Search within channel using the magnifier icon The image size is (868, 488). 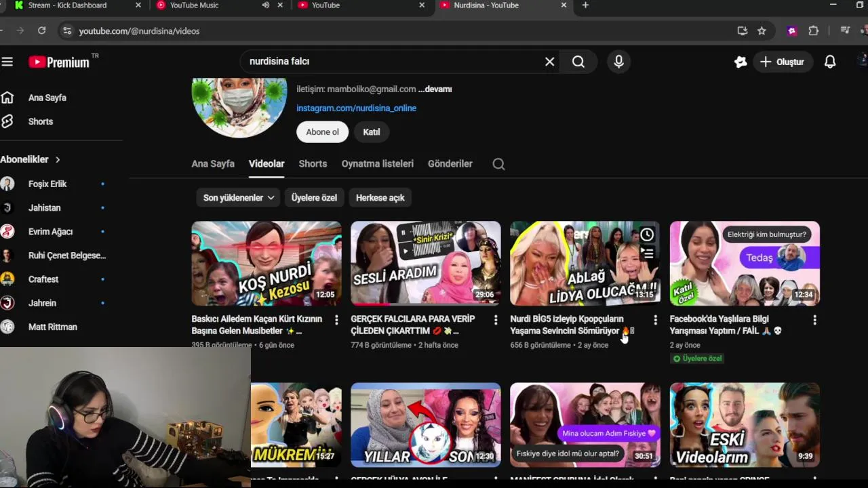[x=498, y=164]
